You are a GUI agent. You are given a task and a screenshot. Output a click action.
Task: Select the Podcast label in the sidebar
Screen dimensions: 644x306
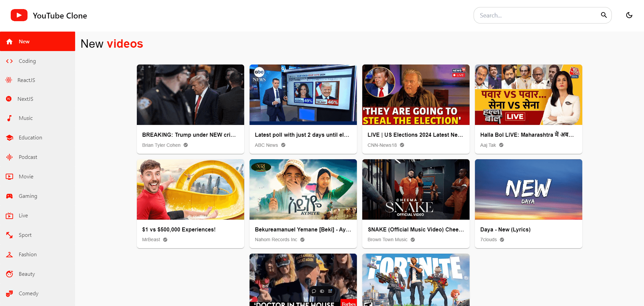pos(28,157)
